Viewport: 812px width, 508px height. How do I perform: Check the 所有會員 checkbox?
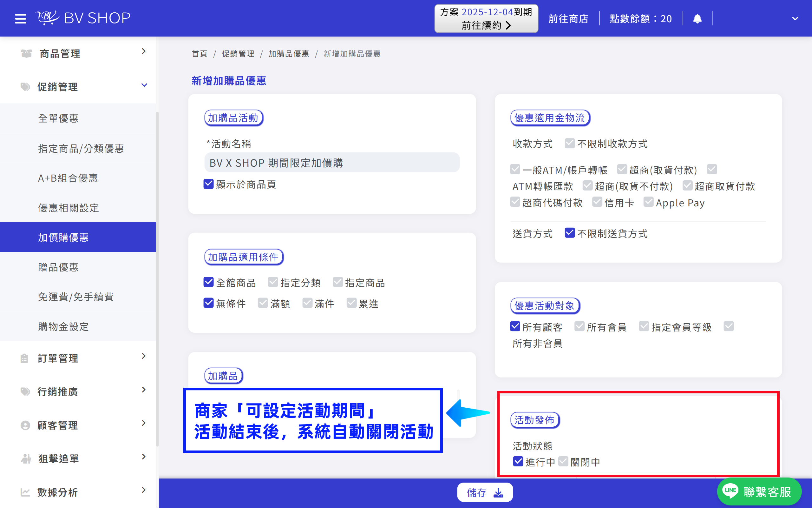[x=579, y=326]
